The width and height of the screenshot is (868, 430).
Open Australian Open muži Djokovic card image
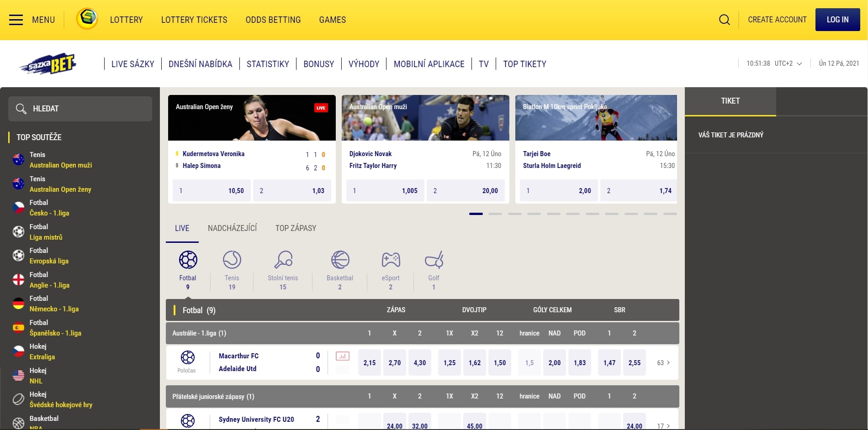[425, 118]
